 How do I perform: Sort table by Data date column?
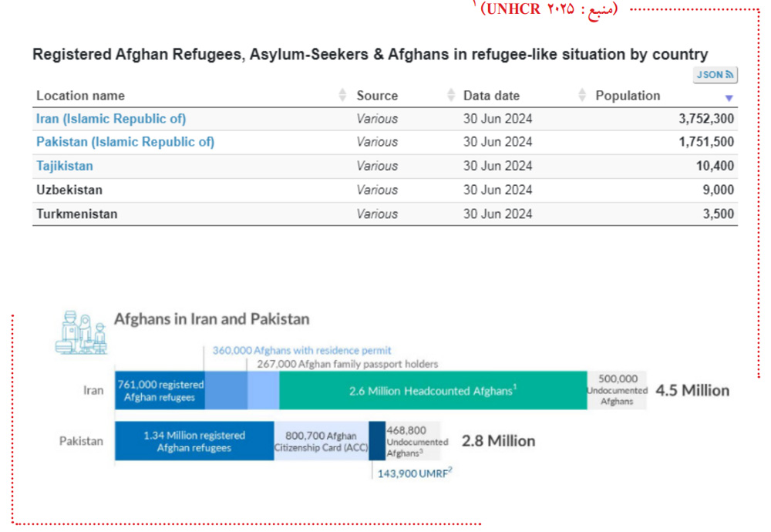582,95
